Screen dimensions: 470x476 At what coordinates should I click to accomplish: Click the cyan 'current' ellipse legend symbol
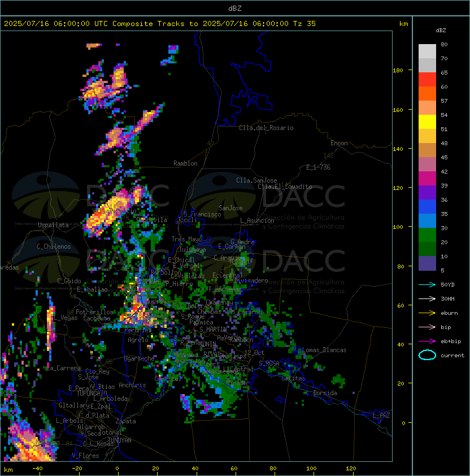[427, 355]
